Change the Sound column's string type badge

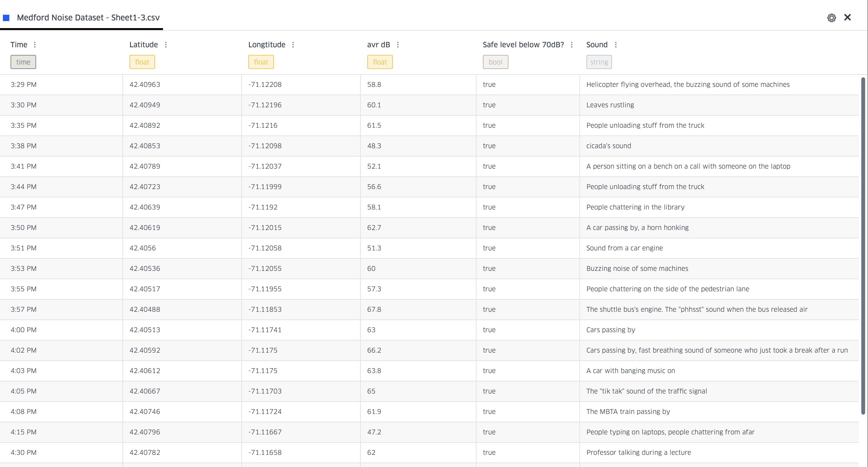pos(599,62)
